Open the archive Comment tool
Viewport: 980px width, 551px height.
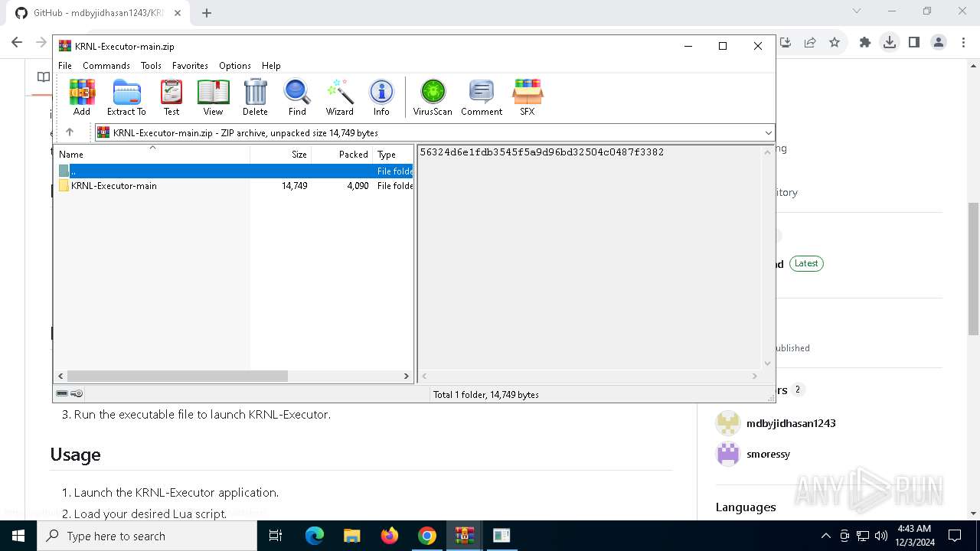[482, 97]
